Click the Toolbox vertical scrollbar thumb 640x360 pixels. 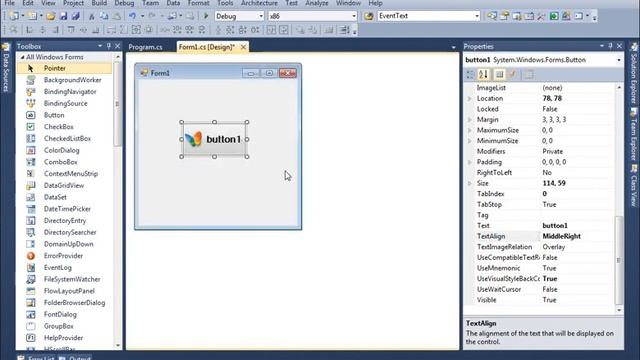[118, 105]
